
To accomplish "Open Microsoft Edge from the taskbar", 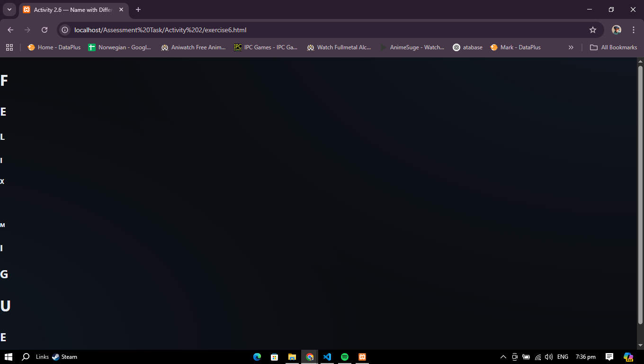I will pos(257,357).
